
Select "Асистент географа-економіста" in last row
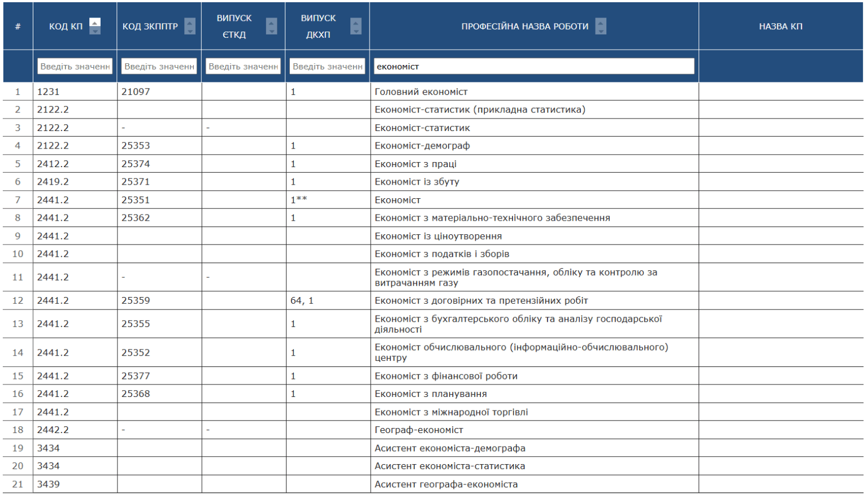[446, 484]
